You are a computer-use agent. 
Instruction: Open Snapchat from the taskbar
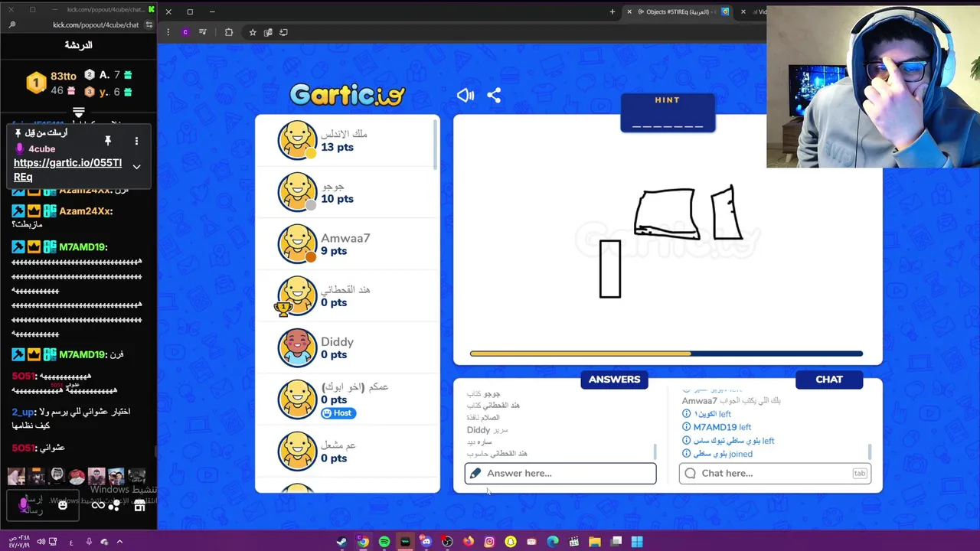(x=511, y=542)
